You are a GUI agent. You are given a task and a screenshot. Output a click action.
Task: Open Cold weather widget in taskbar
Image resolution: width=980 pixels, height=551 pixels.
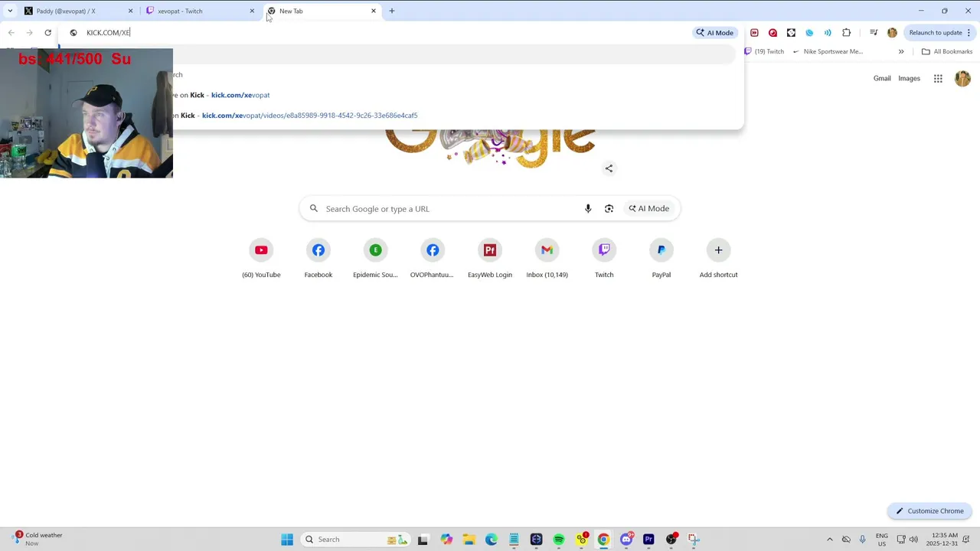click(x=38, y=539)
